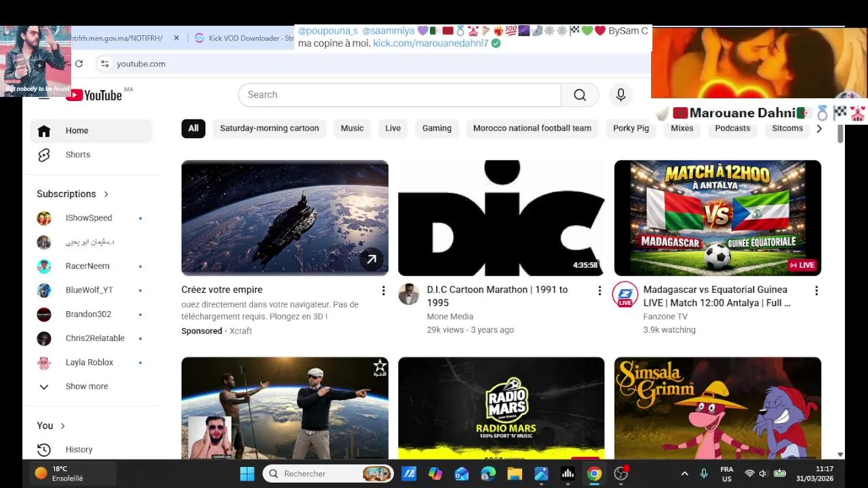Open the DIC logo video thumbnail
Screen dimensions: 868x488
click(x=501, y=218)
